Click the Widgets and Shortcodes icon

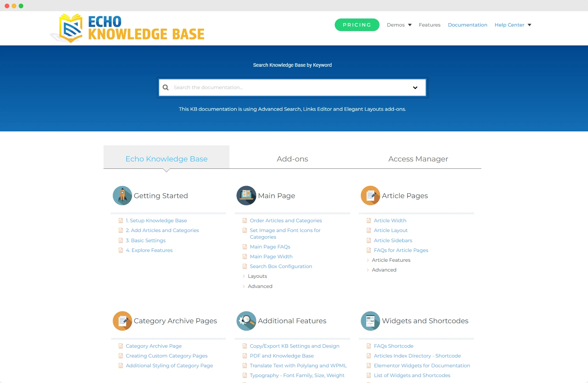pos(370,320)
